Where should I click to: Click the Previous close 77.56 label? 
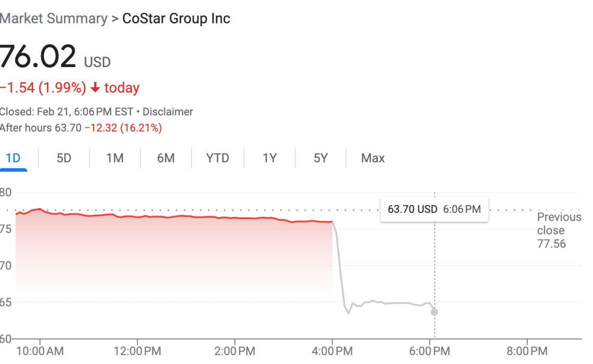point(559,230)
